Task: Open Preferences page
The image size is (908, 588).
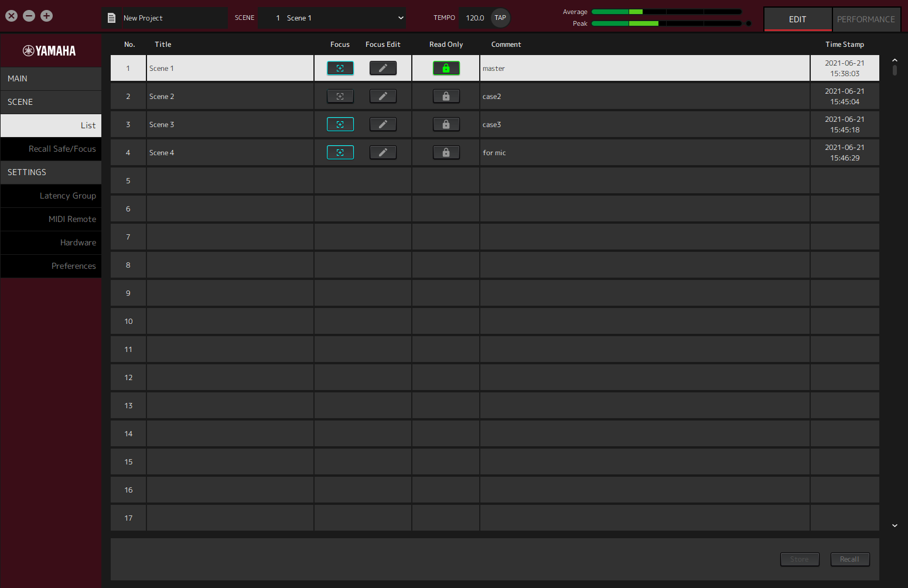Action: click(51, 266)
